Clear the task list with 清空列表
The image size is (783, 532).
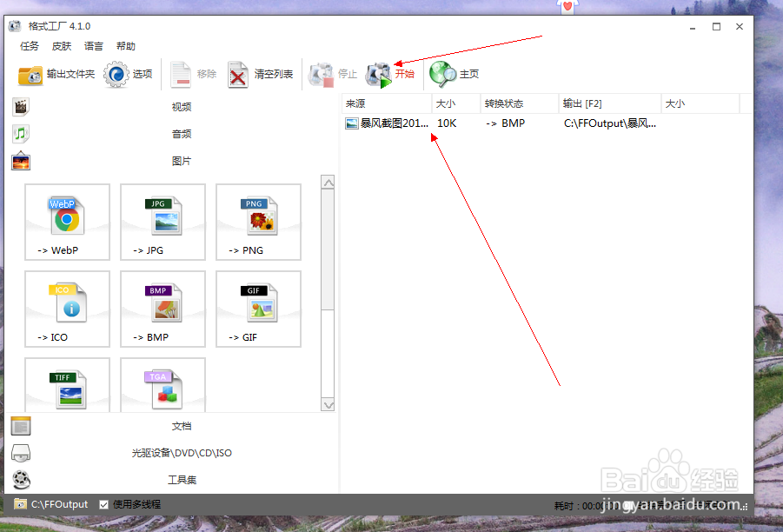tap(260, 75)
